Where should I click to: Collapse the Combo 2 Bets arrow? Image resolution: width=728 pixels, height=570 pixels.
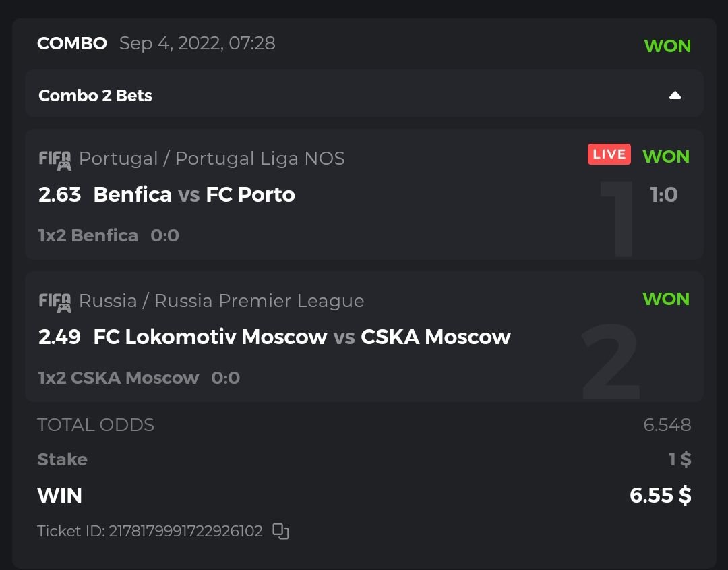675,95
